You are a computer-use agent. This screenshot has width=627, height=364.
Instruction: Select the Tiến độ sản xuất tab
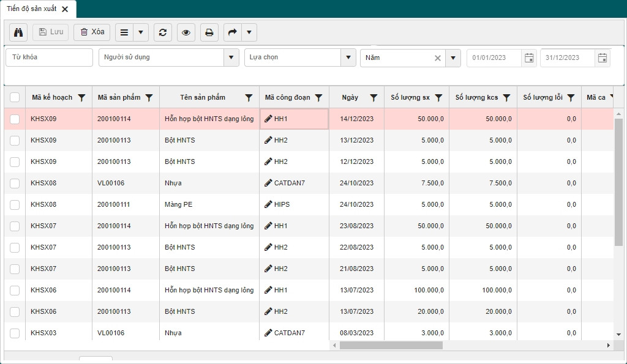32,9
